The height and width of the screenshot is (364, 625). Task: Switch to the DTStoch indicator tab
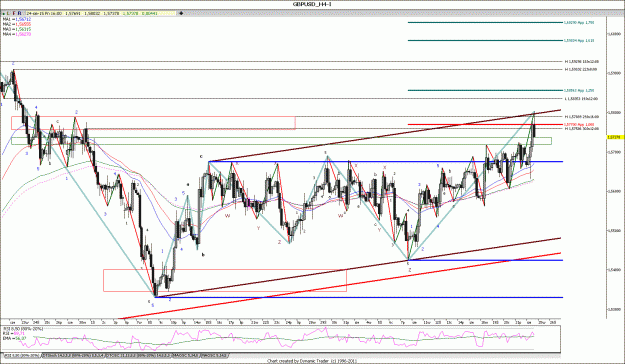click(x=73, y=356)
